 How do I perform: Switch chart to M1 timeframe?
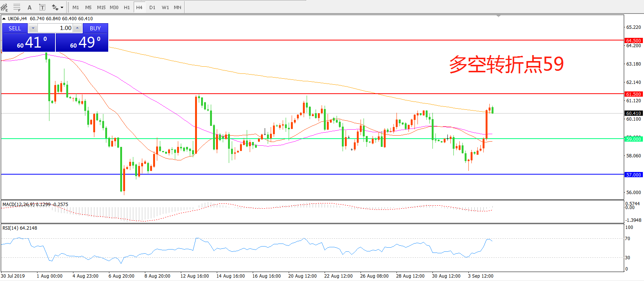click(76, 7)
